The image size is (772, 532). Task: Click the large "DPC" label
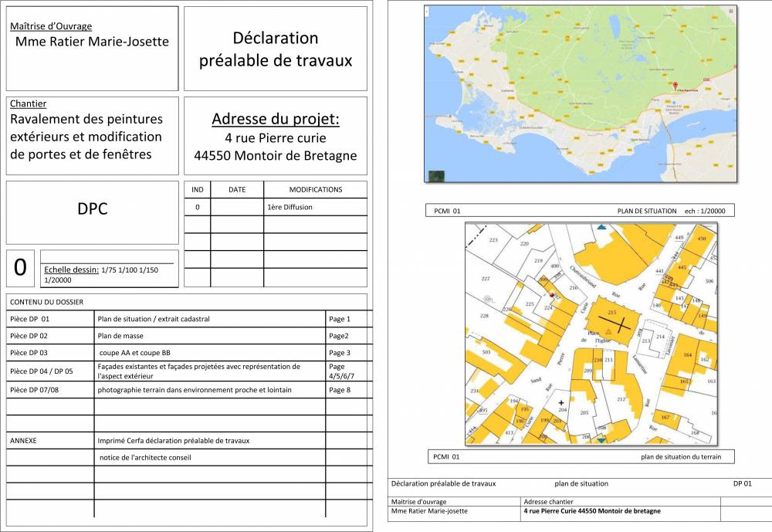(x=93, y=208)
